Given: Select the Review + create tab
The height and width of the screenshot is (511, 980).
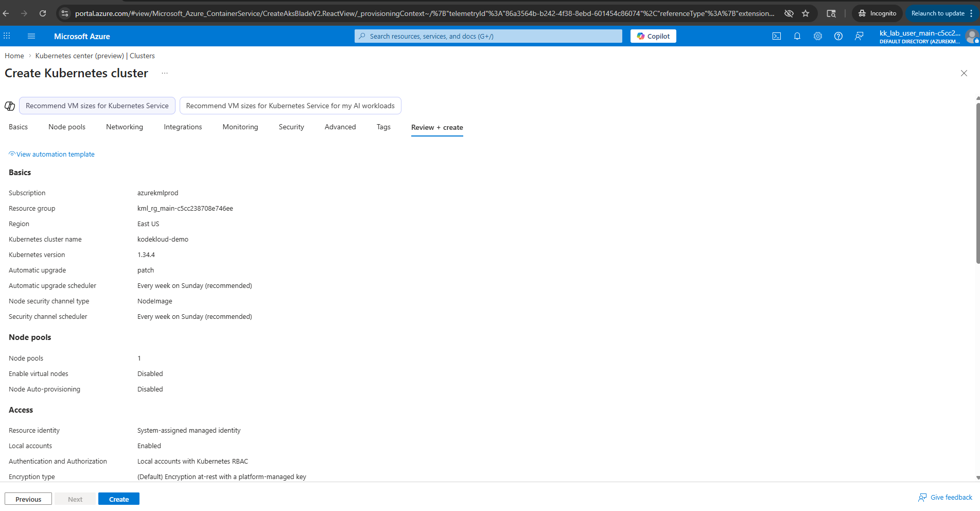Looking at the screenshot, I should (437, 128).
